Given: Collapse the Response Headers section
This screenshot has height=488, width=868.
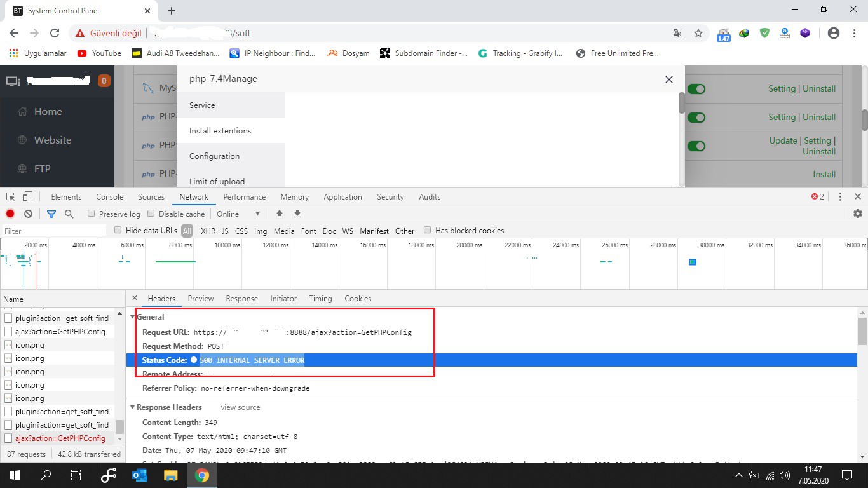Looking at the screenshot, I should pyautogui.click(x=133, y=407).
